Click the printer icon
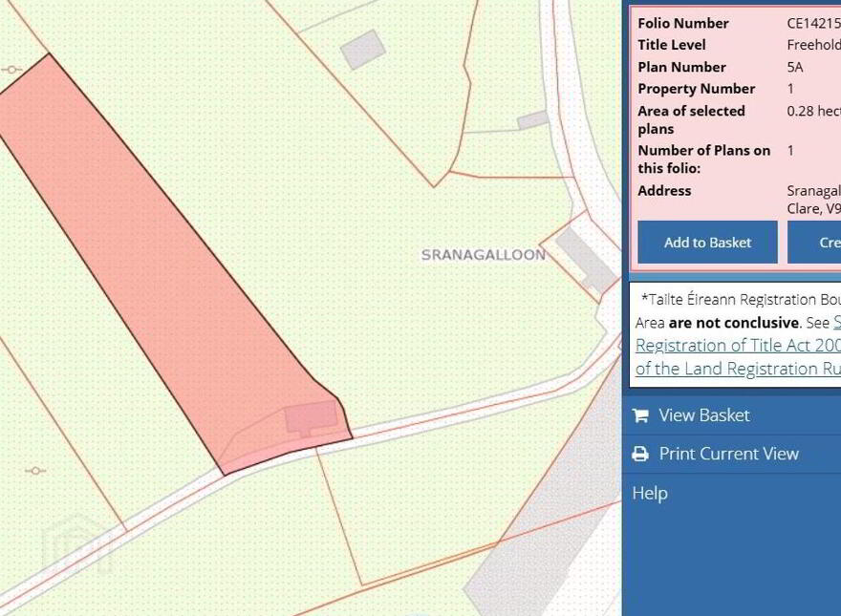This screenshot has height=616, width=841. coord(640,454)
